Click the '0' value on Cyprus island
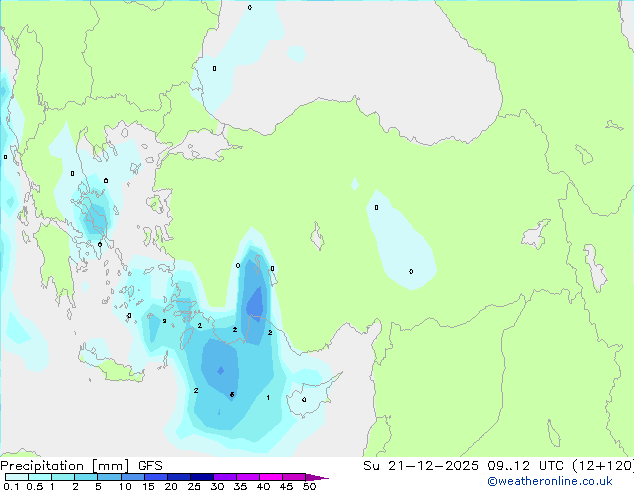Viewport: 634px width, 490px height. pos(304,400)
